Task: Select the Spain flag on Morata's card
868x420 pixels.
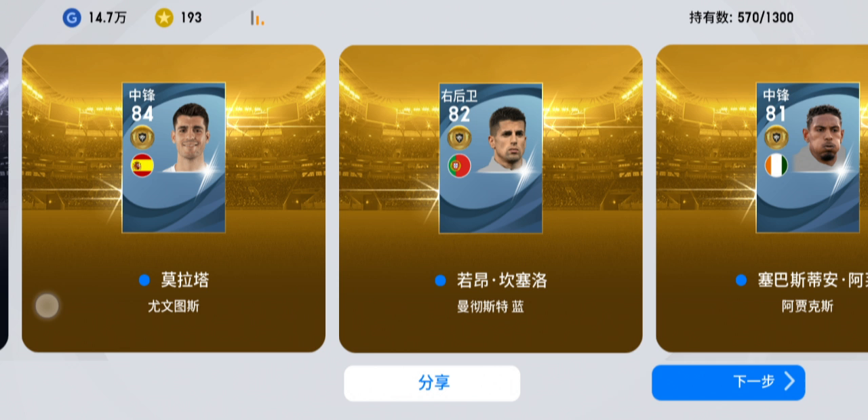Action: click(x=142, y=165)
